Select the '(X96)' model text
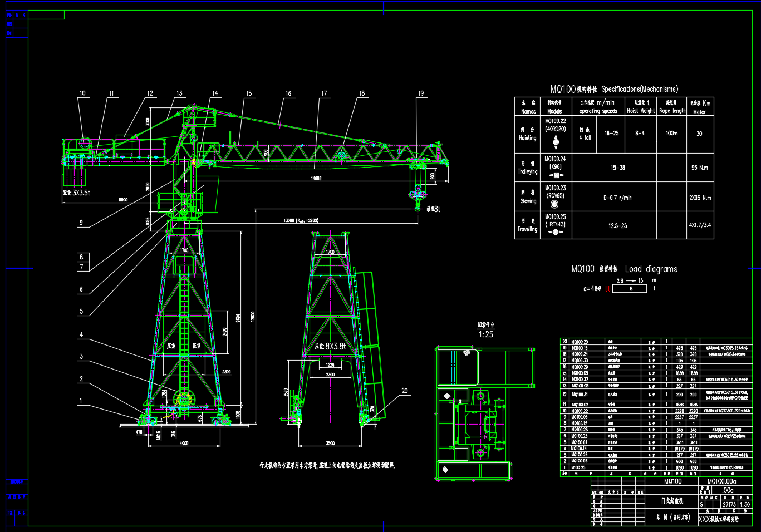 [x=556, y=166]
